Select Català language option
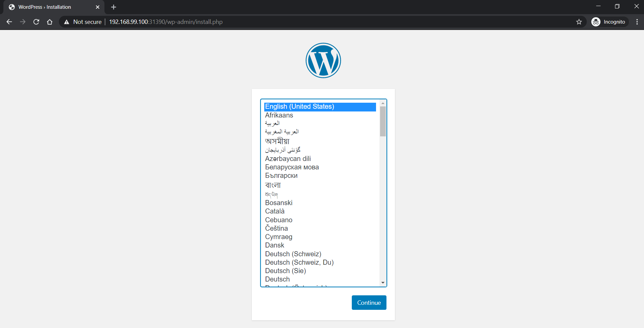Image resolution: width=644 pixels, height=328 pixels. pyautogui.click(x=320, y=211)
